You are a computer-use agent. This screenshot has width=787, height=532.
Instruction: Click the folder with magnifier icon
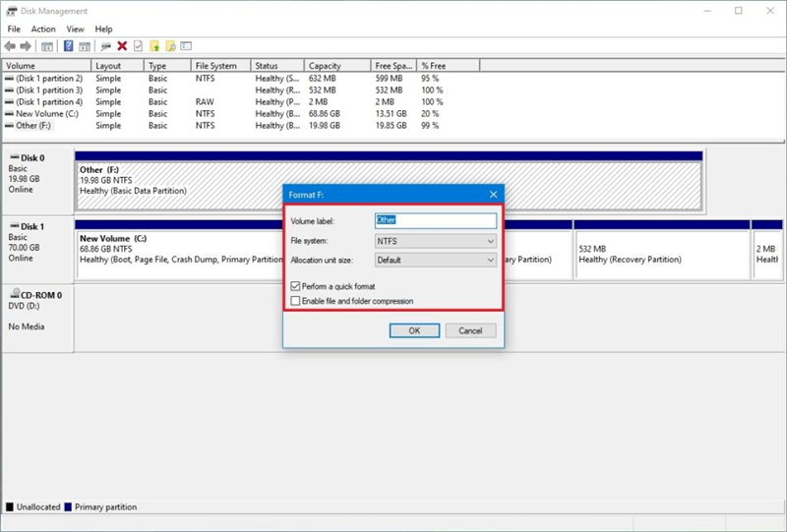(x=170, y=45)
